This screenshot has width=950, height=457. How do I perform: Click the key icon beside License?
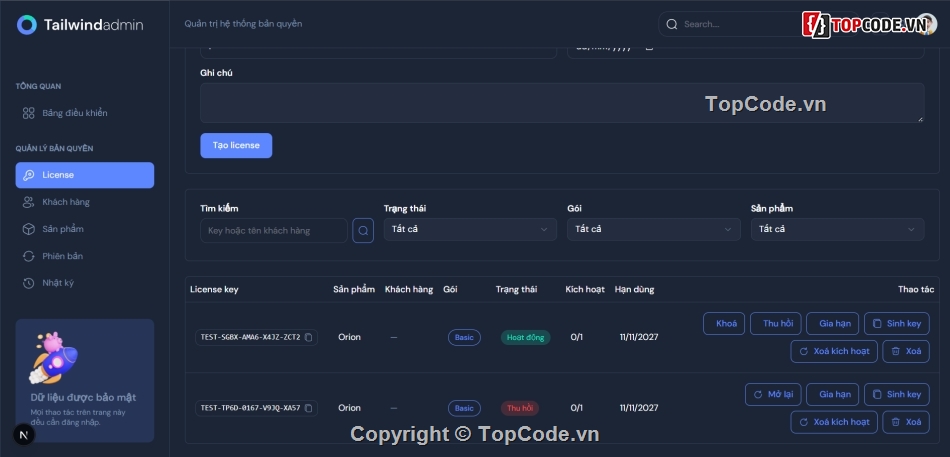coord(28,175)
